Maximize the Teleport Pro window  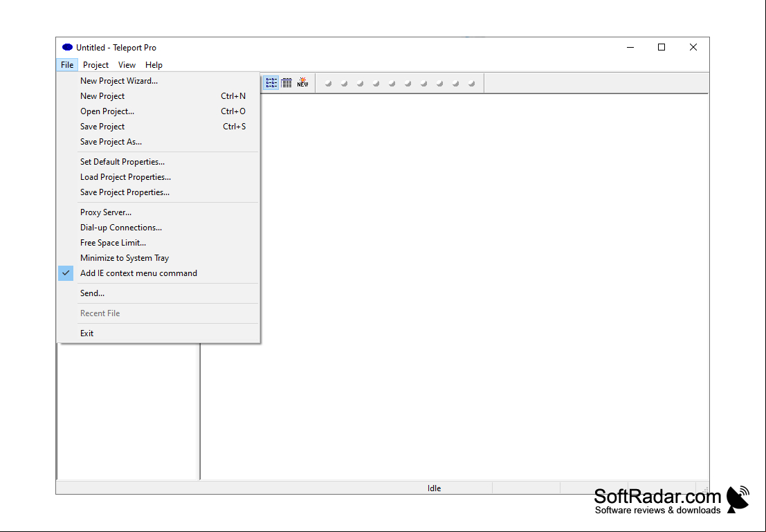[x=662, y=47]
